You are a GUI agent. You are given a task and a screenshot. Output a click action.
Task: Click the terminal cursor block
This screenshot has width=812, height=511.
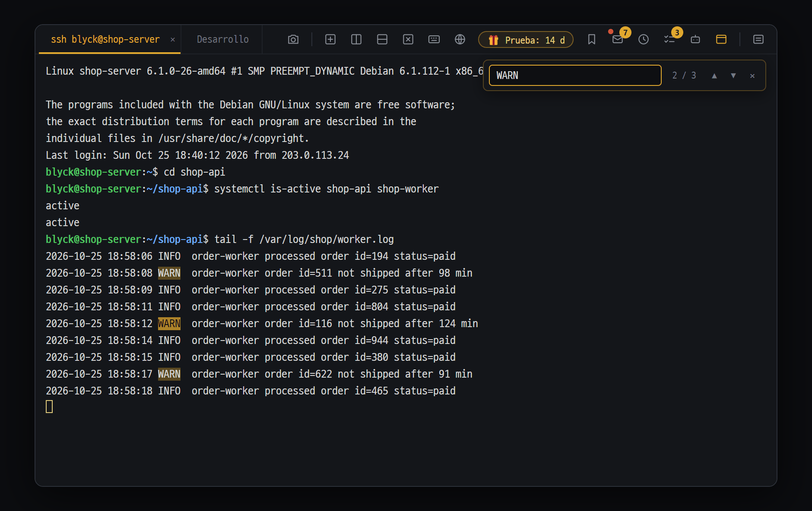[49, 407]
